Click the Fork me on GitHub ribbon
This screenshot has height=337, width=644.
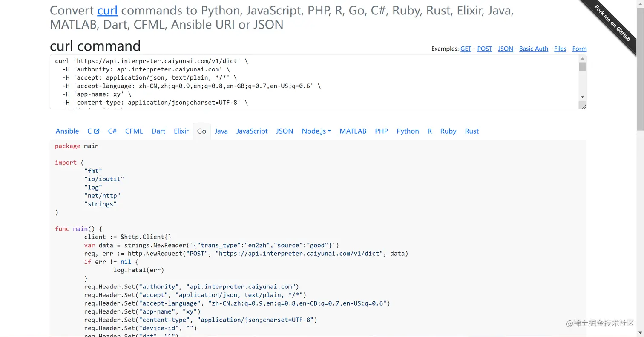click(x=614, y=24)
